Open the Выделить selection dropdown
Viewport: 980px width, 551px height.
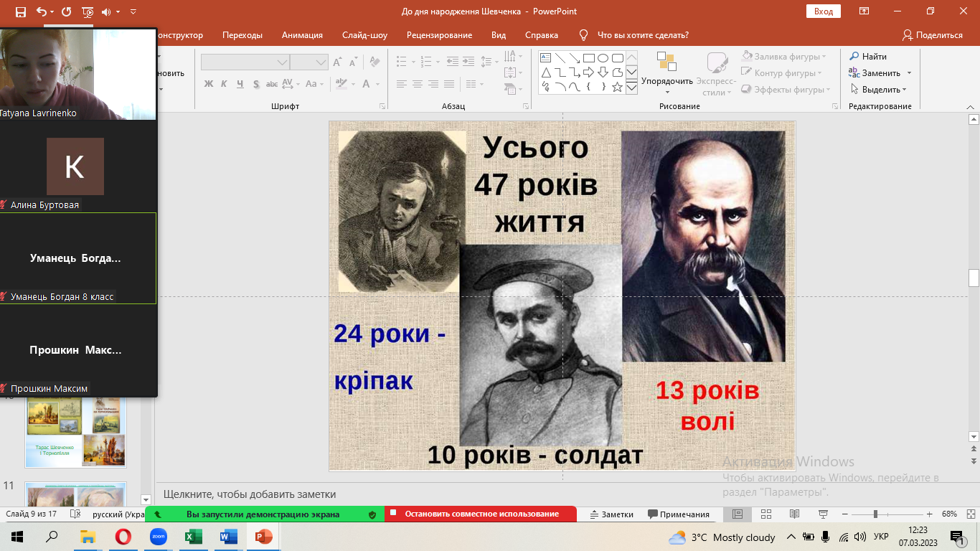pos(879,90)
